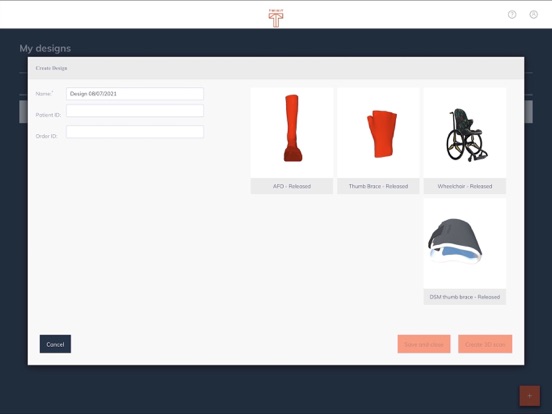Viewport: 552px width, 414px height.
Task: Click the plus add design button
Action: [529, 396]
